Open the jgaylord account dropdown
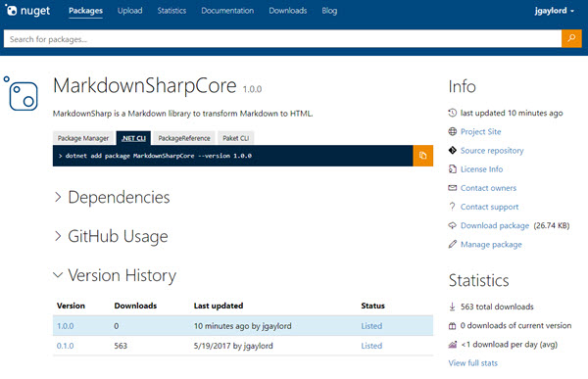This screenshot has height=379, width=588. [555, 11]
